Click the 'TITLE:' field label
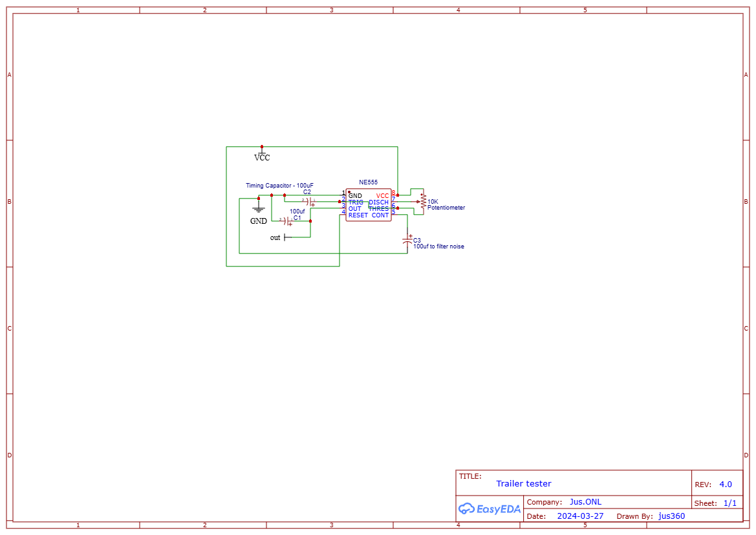The image size is (756, 535). [x=470, y=476]
